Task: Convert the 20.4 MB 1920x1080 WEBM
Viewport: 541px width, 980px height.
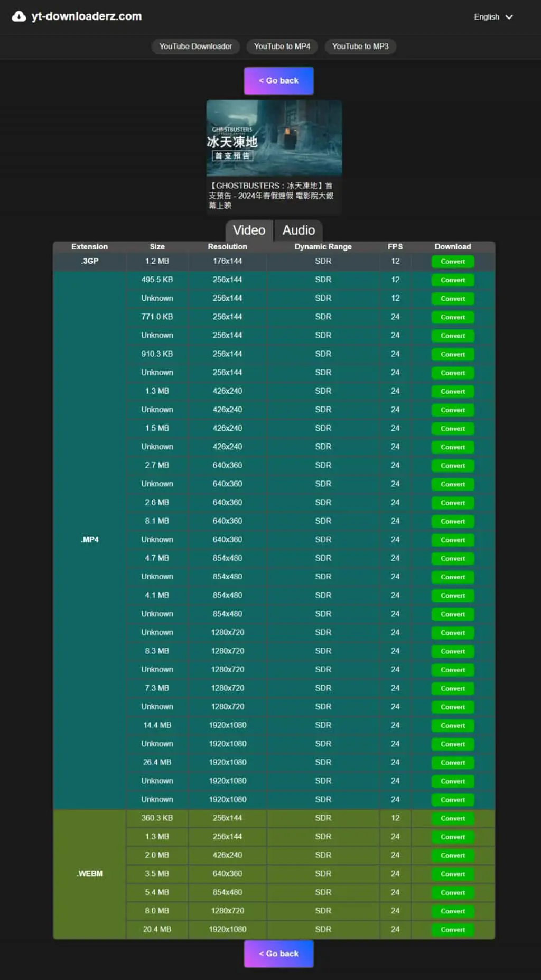Action: tap(453, 929)
